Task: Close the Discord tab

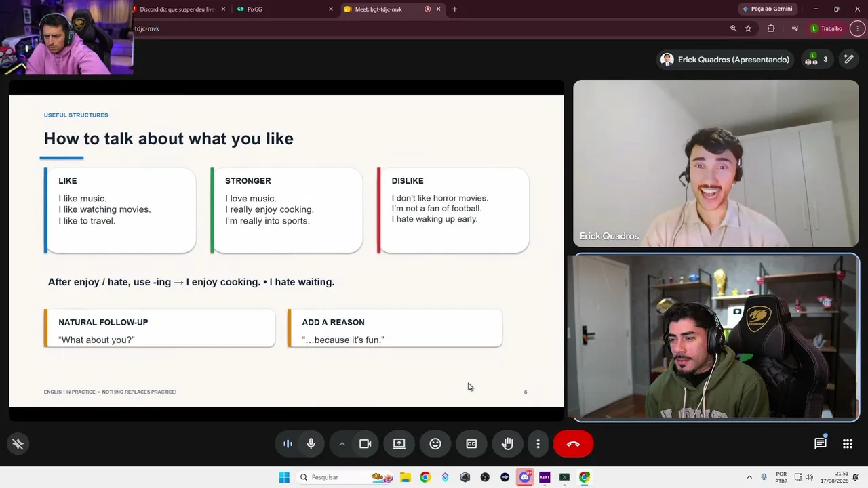Action: point(223,9)
